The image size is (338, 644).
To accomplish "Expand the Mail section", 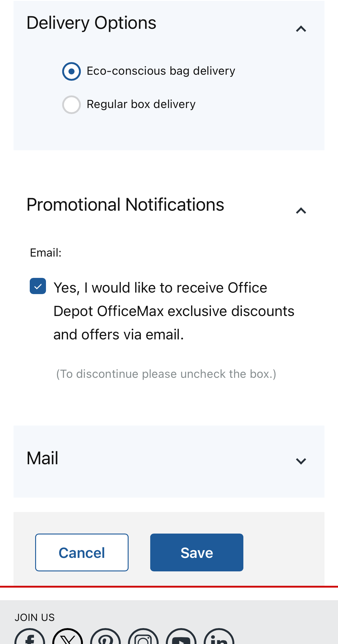I will pyautogui.click(x=301, y=461).
